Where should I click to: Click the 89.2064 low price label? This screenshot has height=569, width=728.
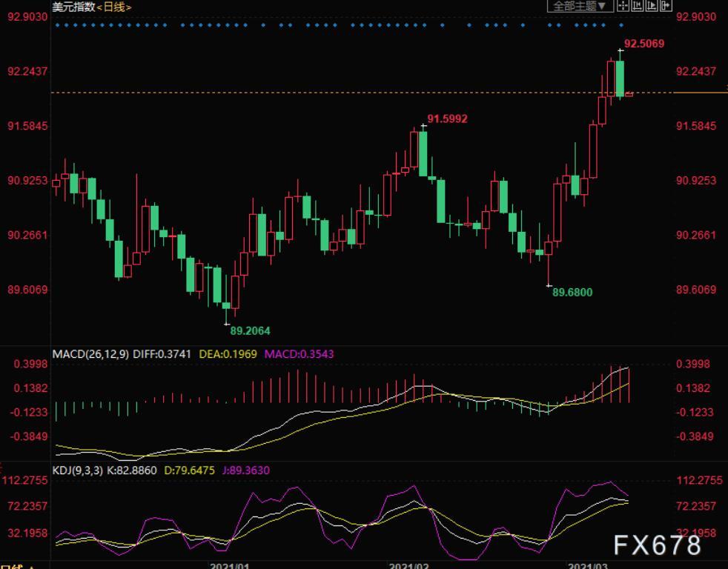coord(250,330)
